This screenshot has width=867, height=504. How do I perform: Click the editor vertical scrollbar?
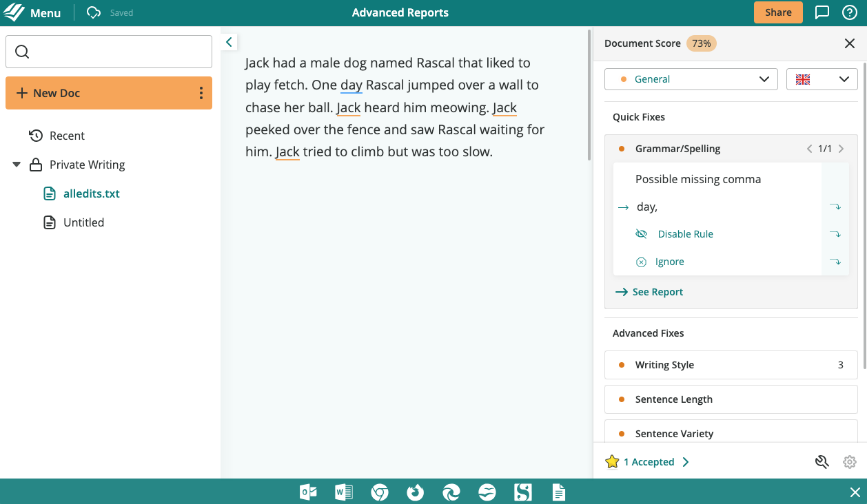(589, 95)
